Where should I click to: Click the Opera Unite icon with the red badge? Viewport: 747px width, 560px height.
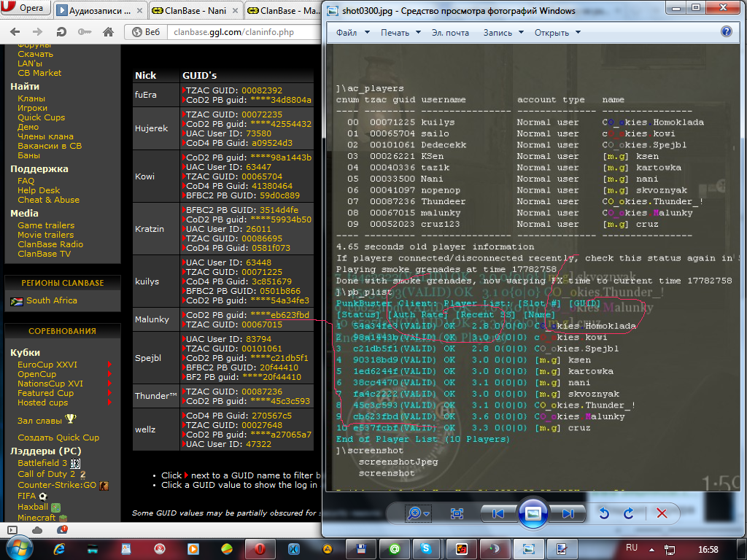(62, 529)
